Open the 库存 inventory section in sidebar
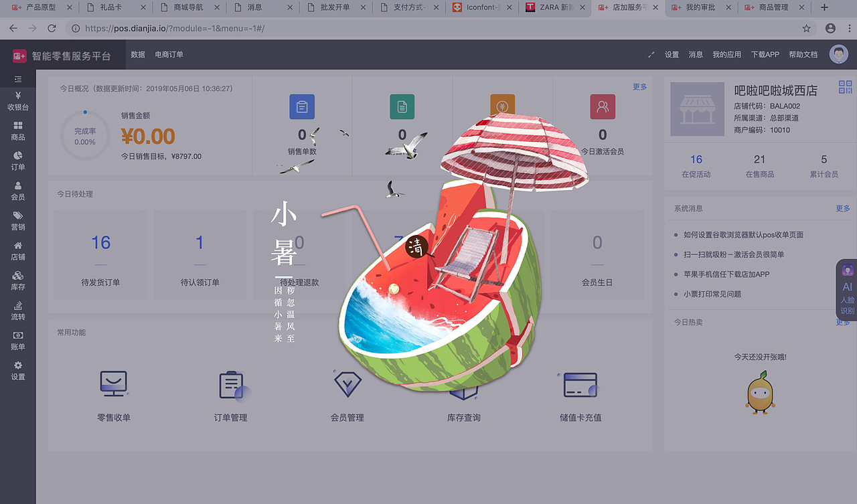Viewport: 857px width, 504px height. (x=18, y=281)
